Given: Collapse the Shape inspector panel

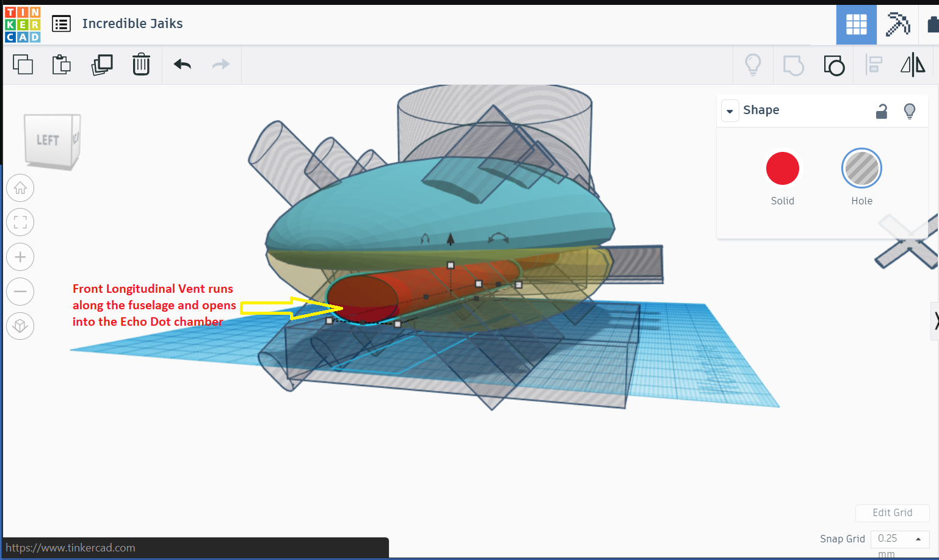Looking at the screenshot, I should [730, 111].
